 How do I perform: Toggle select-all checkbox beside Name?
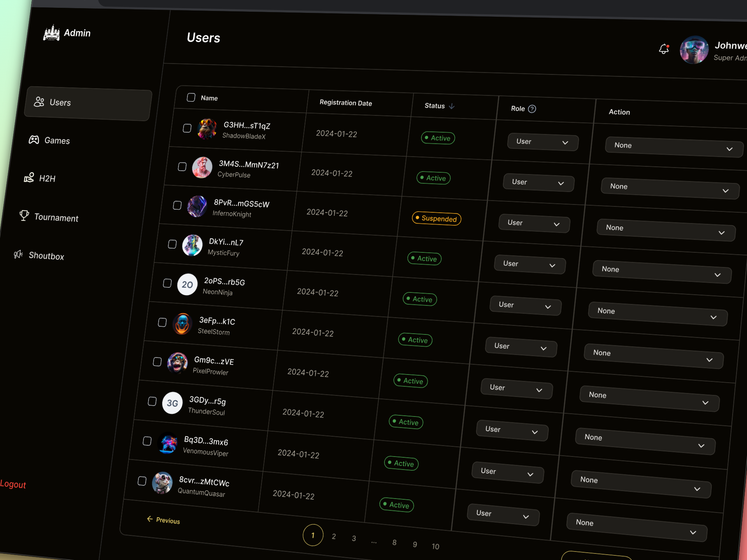(191, 97)
